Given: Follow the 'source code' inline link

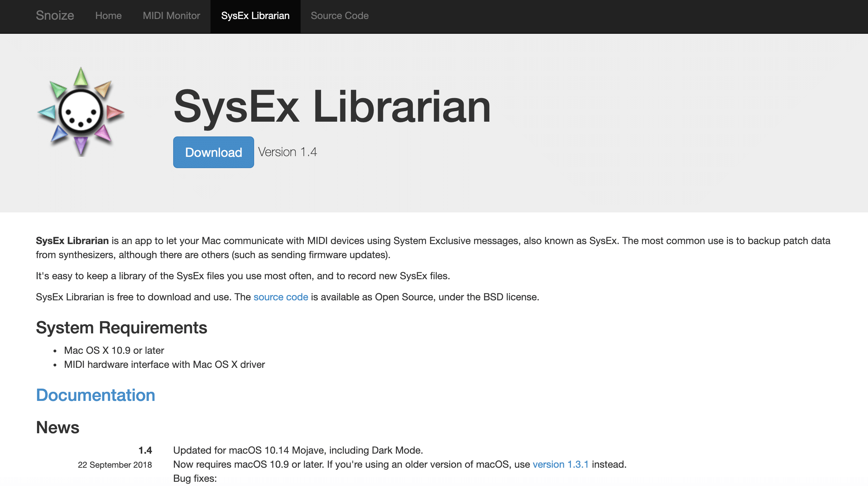Looking at the screenshot, I should [281, 297].
